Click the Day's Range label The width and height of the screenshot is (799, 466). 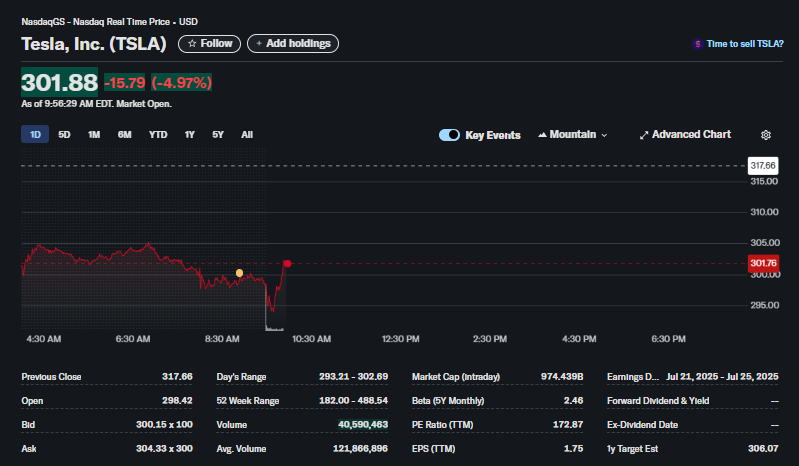(242, 377)
